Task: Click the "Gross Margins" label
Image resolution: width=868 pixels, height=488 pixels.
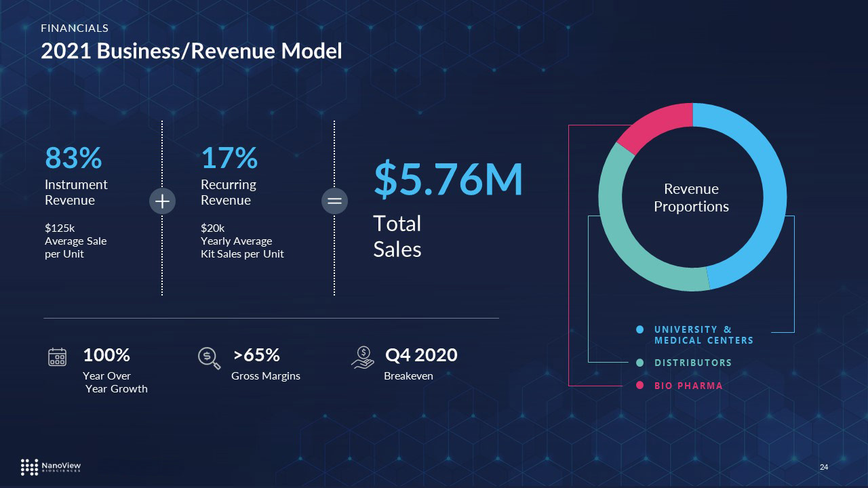Action: tap(266, 376)
